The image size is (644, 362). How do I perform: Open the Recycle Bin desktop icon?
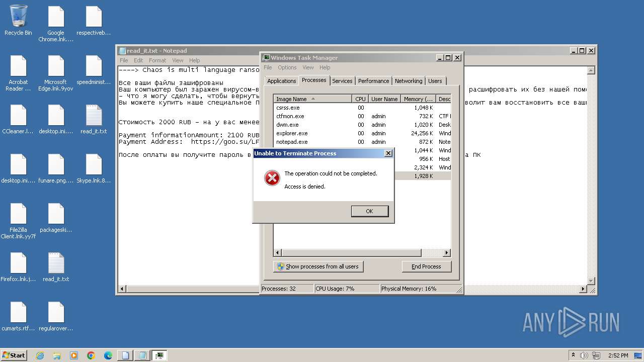pyautogui.click(x=18, y=20)
